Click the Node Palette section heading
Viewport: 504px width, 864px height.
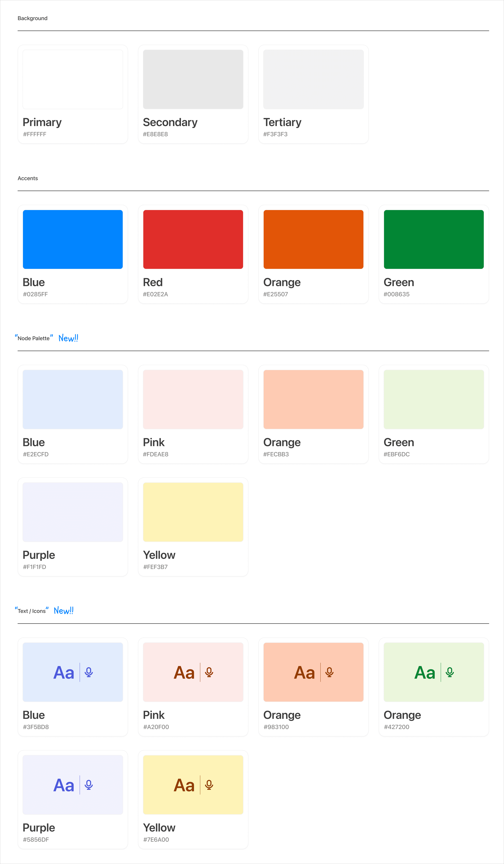34,338
